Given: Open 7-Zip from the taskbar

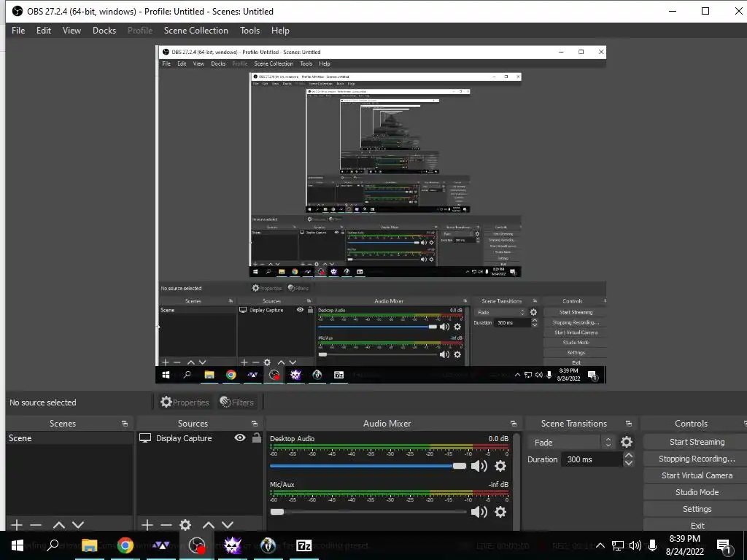Looking at the screenshot, I should click(x=304, y=545).
